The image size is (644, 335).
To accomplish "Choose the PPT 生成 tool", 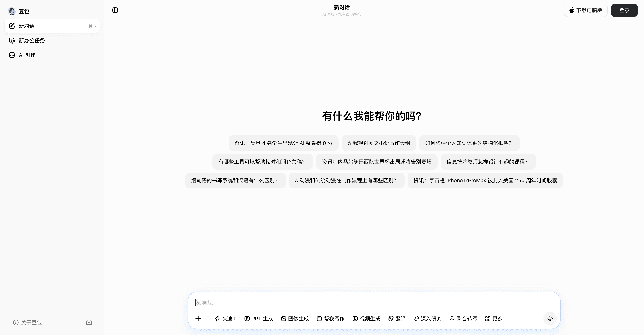I will 259,318.
